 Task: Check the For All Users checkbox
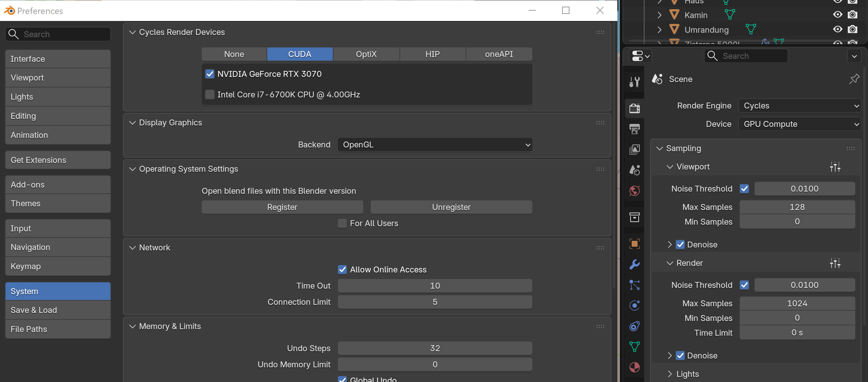tap(342, 223)
